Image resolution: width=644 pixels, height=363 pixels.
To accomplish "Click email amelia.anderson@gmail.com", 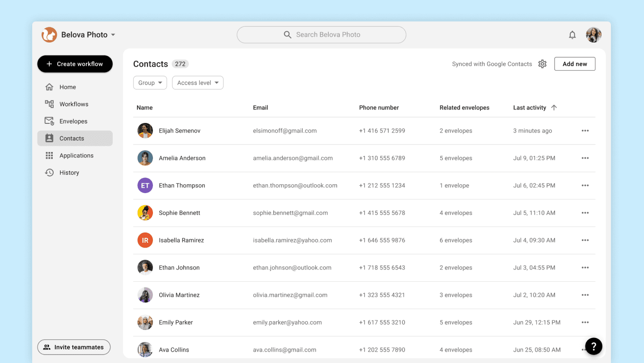I will pos(293,158).
